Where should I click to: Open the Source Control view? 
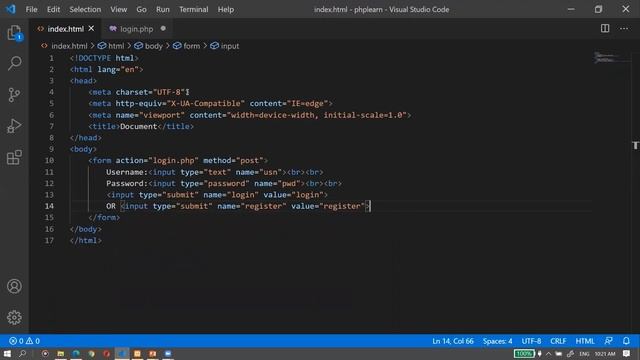click(x=14, y=95)
